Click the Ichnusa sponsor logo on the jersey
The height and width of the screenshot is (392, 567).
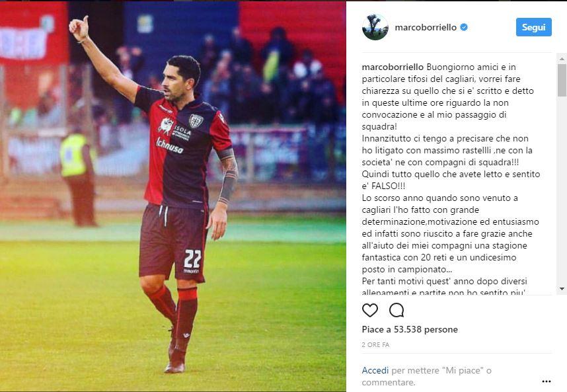[x=170, y=145]
